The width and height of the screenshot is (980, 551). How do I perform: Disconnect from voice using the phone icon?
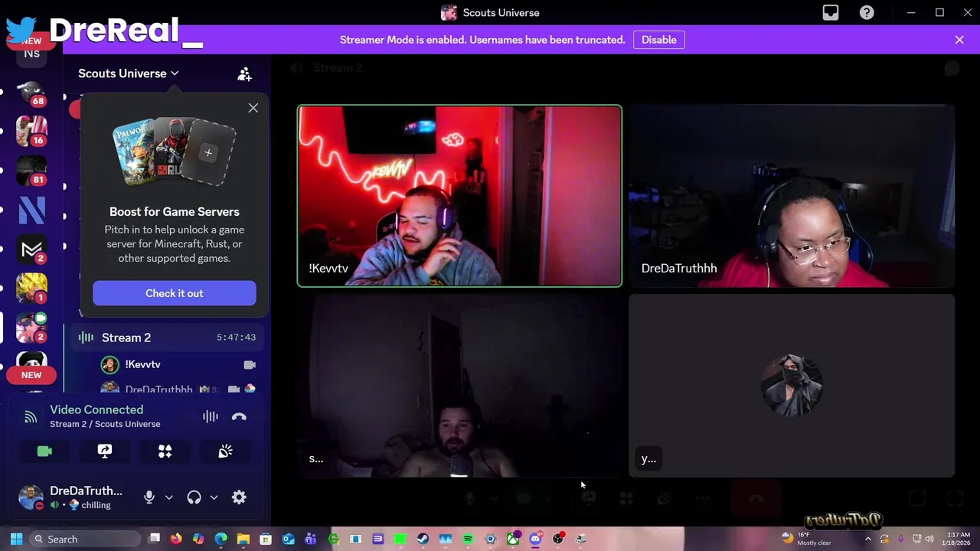click(239, 417)
